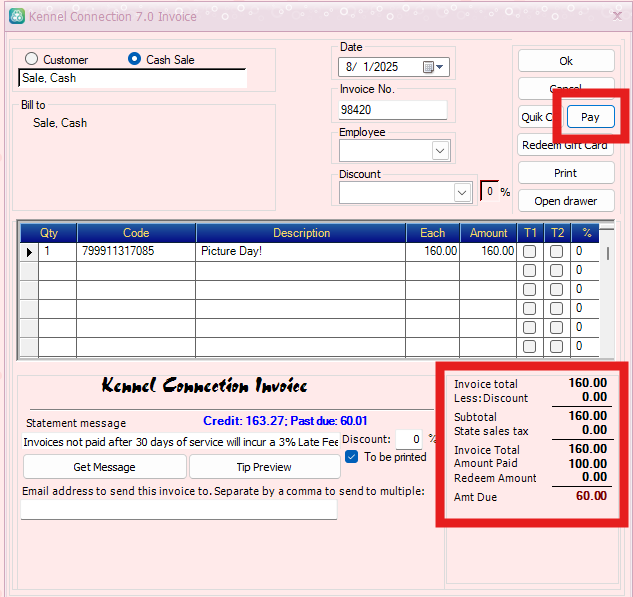This screenshot has width=633, height=597.
Task: Click the Open drawer button
Action: click(566, 201)
